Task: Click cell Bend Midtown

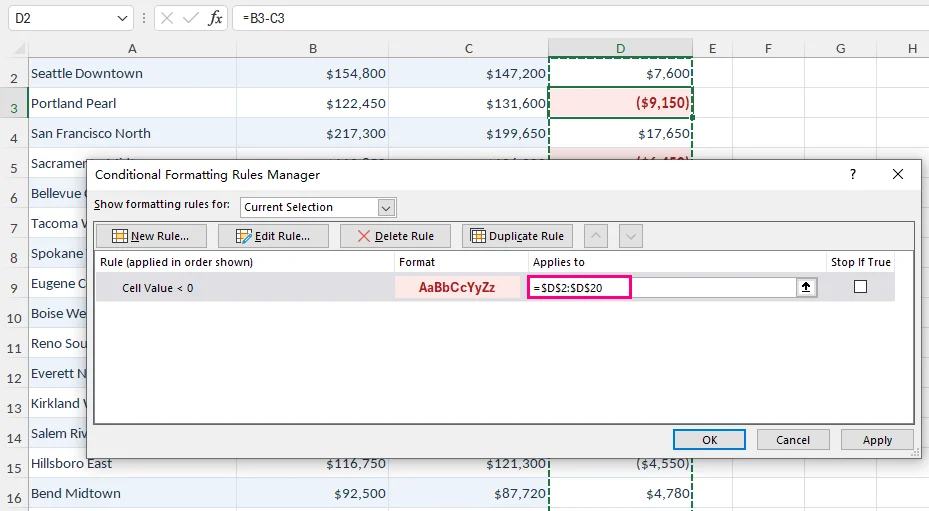Action: (x=132, y=493)
